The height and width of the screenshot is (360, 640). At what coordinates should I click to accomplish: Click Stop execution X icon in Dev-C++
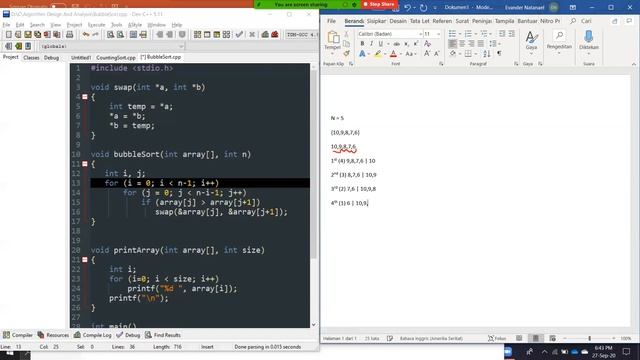pos(252,35)
